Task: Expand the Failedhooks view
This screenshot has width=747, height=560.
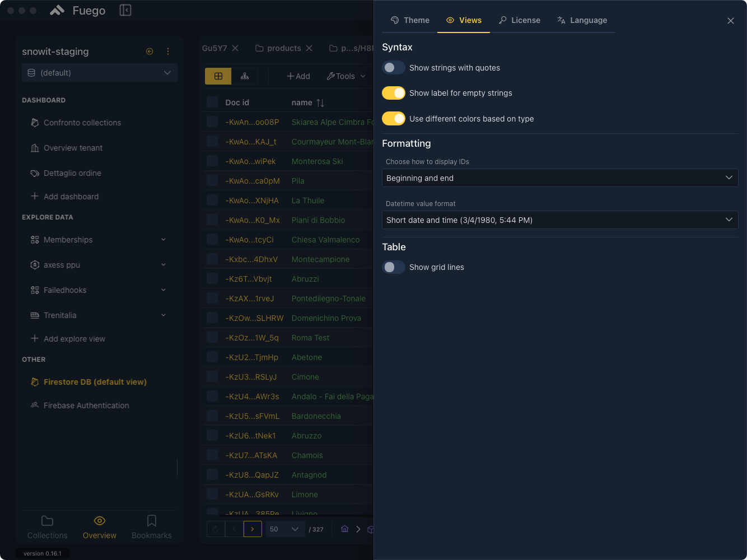Action: pos(164,290)
